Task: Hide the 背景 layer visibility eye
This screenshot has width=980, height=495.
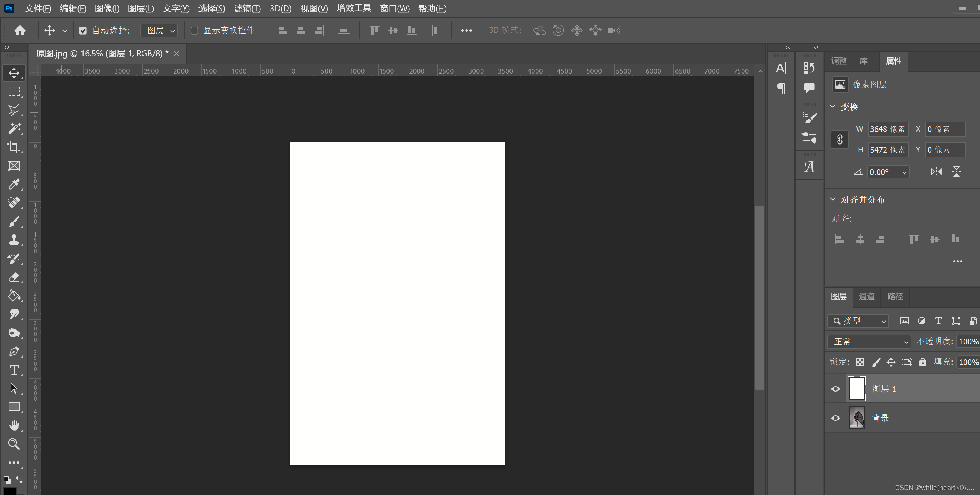Action: [x=835, y=418]
